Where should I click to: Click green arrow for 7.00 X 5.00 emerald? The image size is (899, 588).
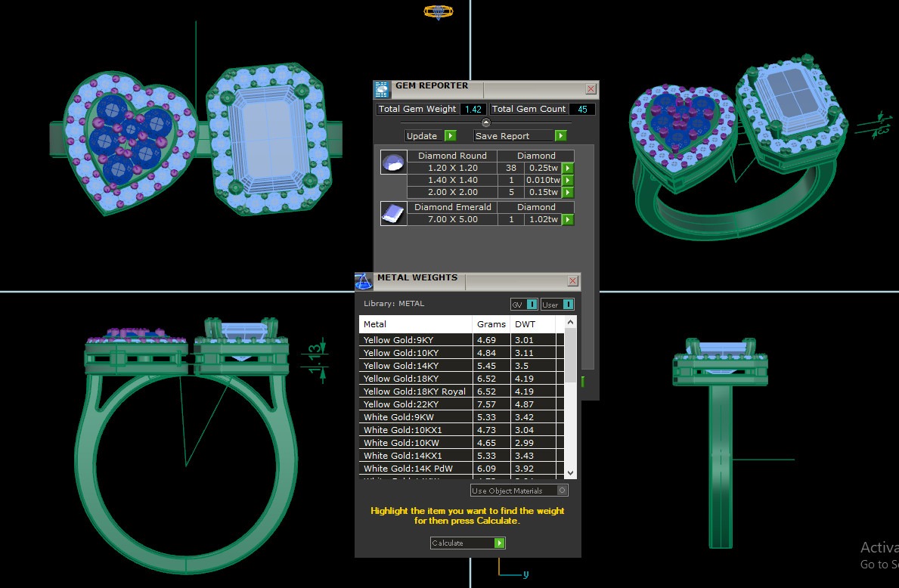coord(568,220)
